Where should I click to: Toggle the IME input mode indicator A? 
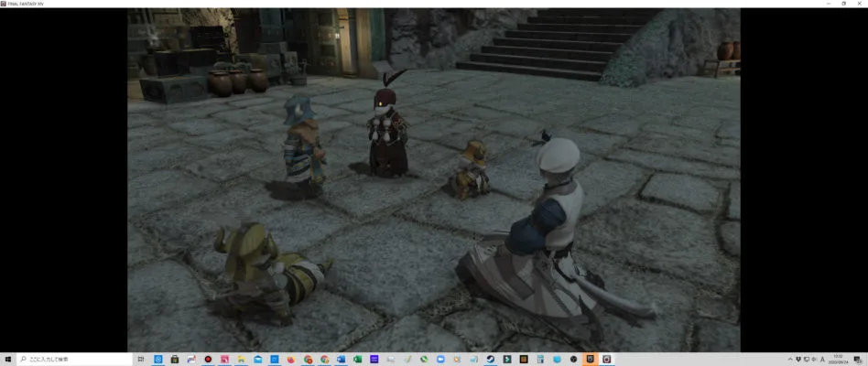coord(822,360)
